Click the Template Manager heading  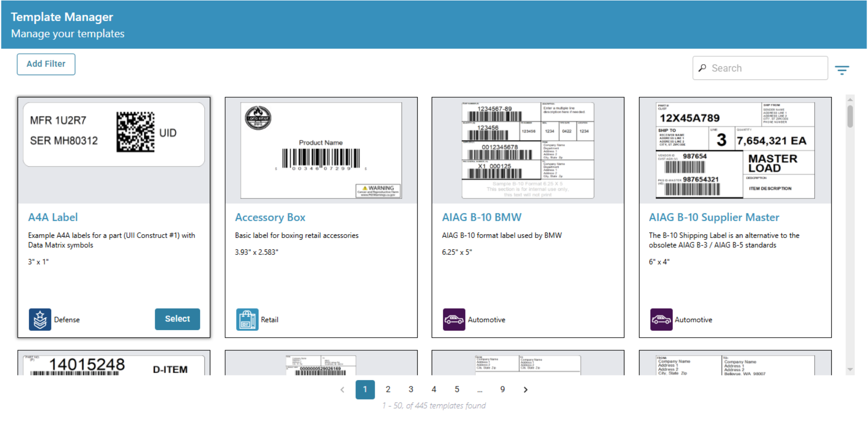click(62, 17)
